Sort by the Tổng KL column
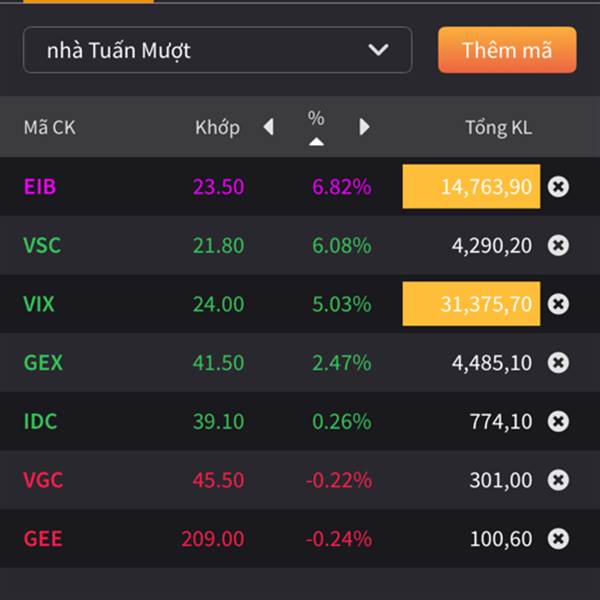This screenshot has height=600, width=600. (498, 127)
